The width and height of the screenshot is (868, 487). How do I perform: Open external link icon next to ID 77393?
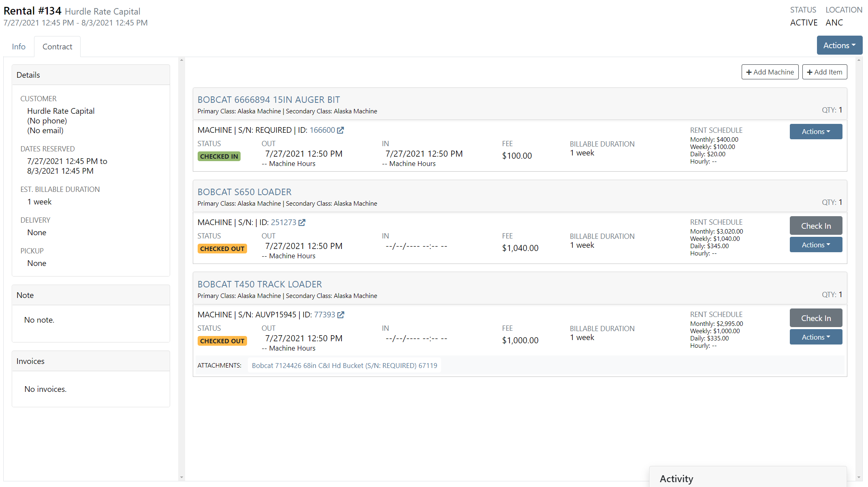(x=341, y=315)
